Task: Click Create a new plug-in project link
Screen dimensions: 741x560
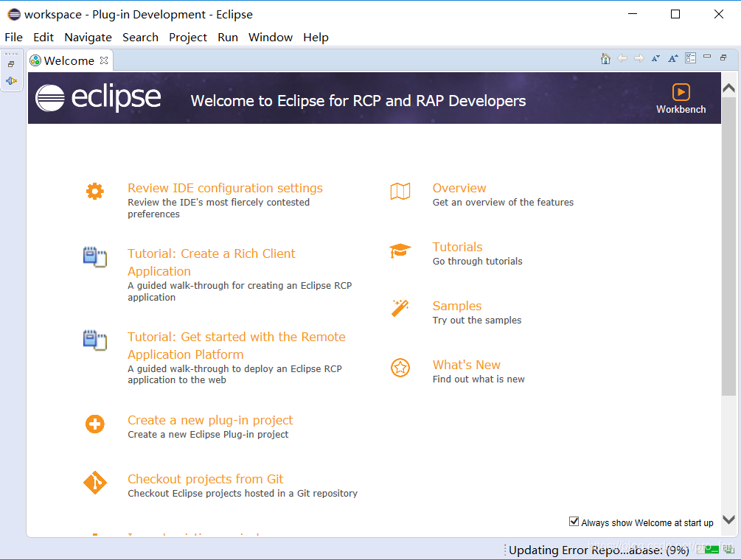Action: [x=209, y=419]
